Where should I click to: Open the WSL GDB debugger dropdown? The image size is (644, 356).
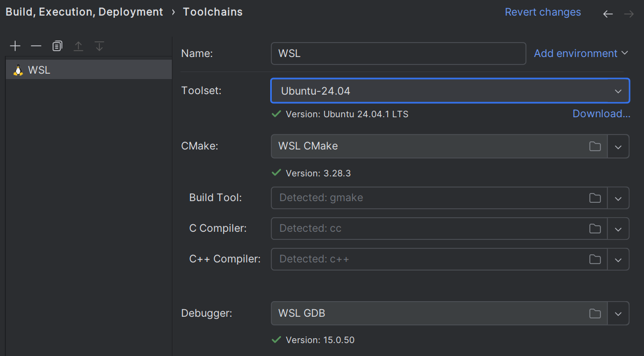coord(618,314)
